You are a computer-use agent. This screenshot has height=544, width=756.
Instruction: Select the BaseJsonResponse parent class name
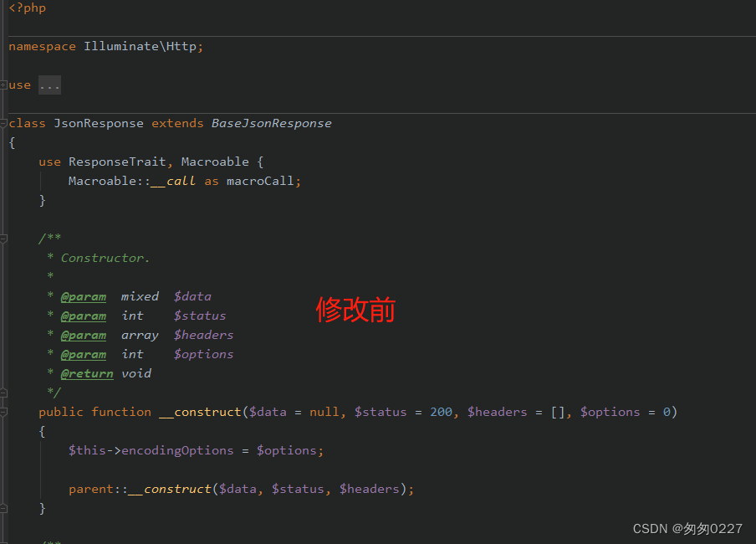coord(271,122)
